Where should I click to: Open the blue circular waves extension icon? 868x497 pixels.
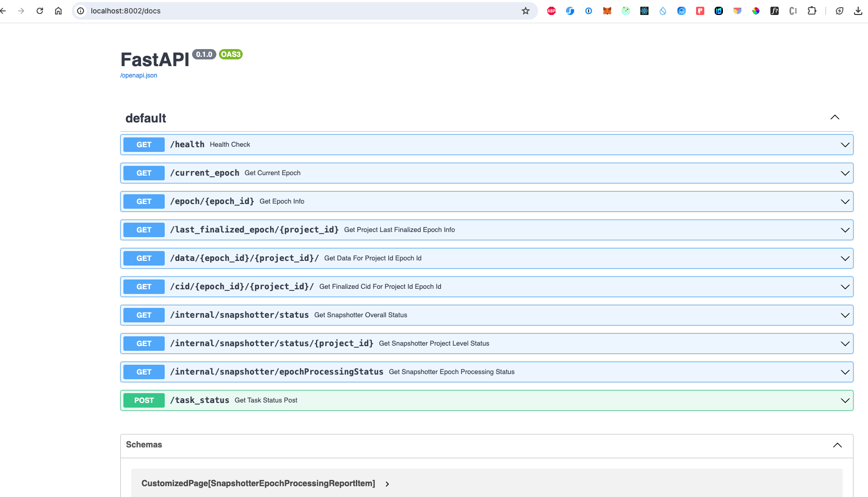(x=682, y=11)
